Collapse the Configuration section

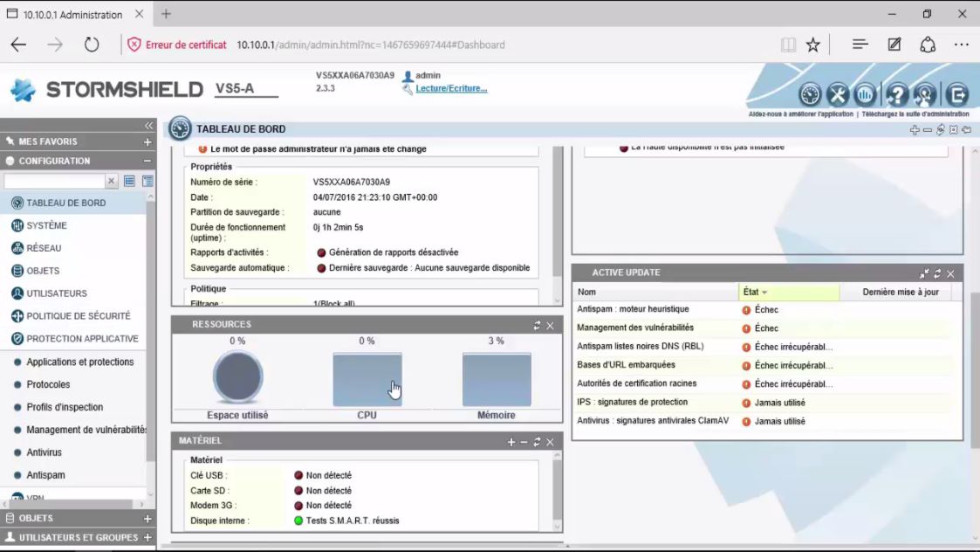(147, 161)
